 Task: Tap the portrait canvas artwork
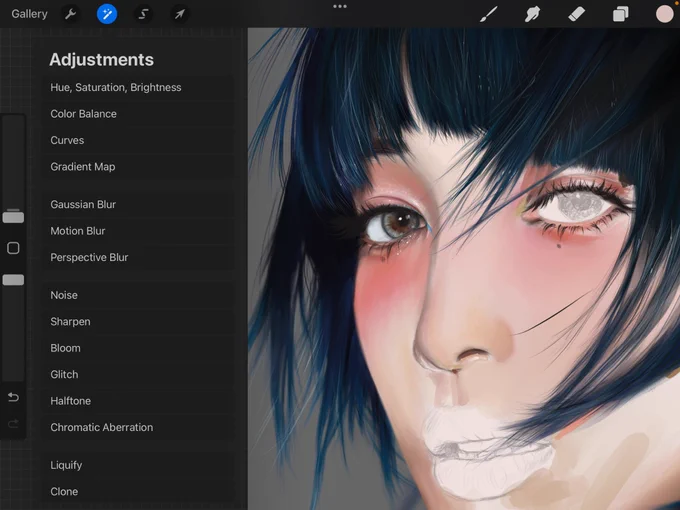click(464, 269)
